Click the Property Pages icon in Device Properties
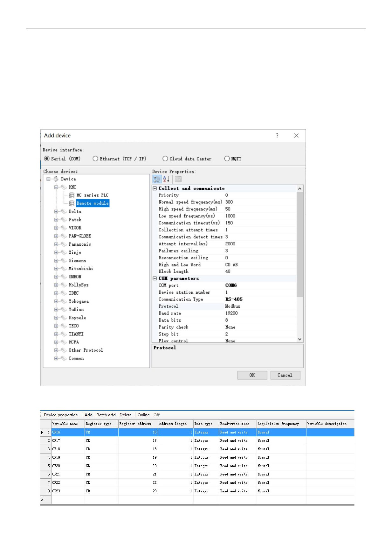The height and width of the screenshot is (556, 392). coord(178,179)
